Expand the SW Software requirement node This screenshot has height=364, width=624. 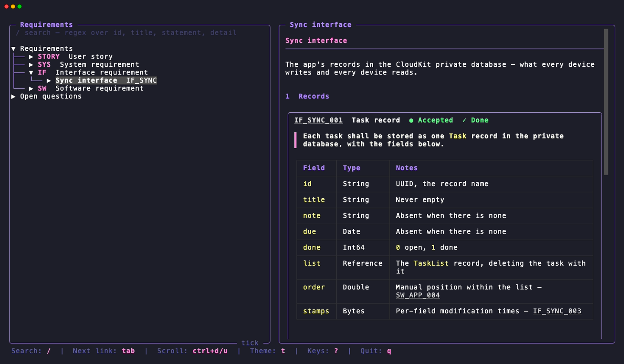pos(31,88)
